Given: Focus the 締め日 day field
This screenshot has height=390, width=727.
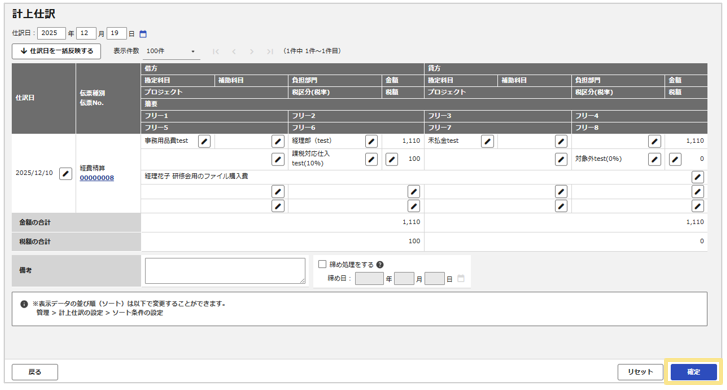Looking at the screenshot, I should pos(434,279).
